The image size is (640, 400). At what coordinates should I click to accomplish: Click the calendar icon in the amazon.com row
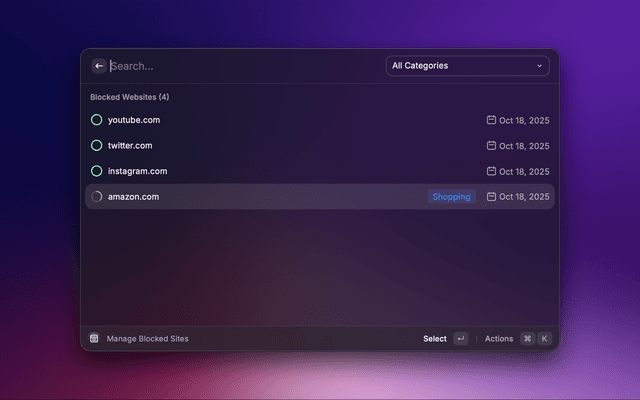[x=491, y=197]
